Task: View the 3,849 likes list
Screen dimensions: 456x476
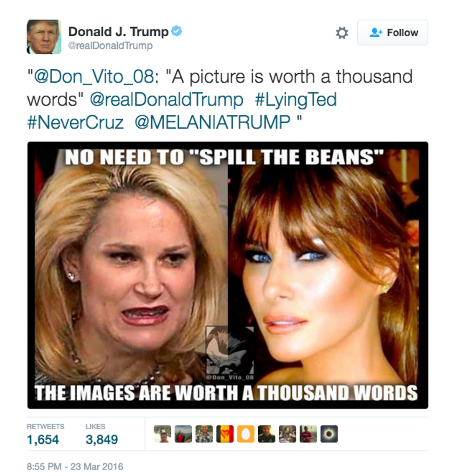Action: tap(102, 434)
